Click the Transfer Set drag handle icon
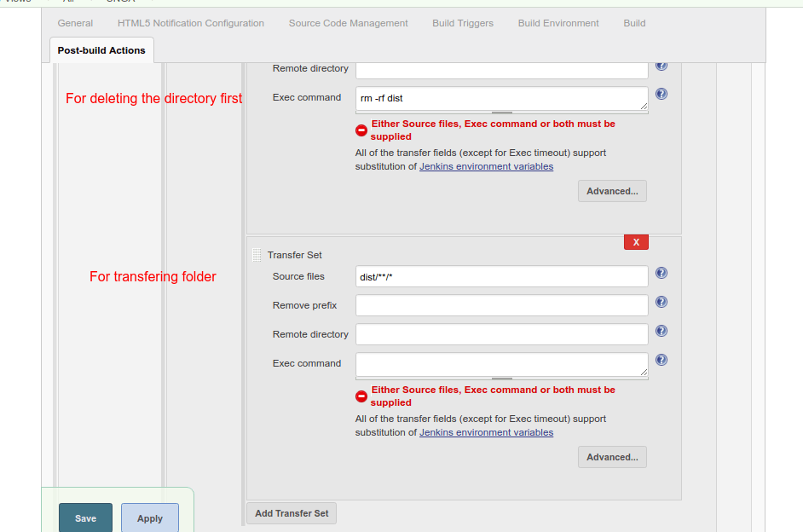Viewport: 803px width, 532px height. click(256, 255)
